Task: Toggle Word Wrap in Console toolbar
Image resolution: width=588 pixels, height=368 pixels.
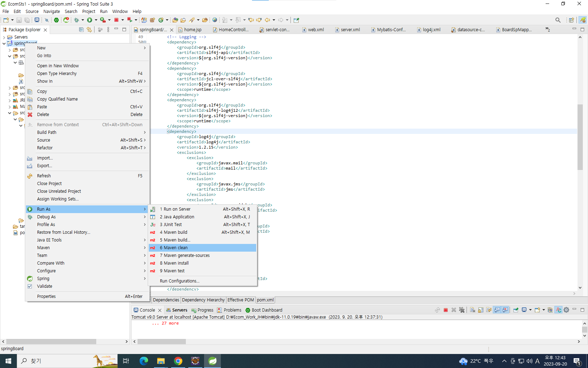Action: 489,310
